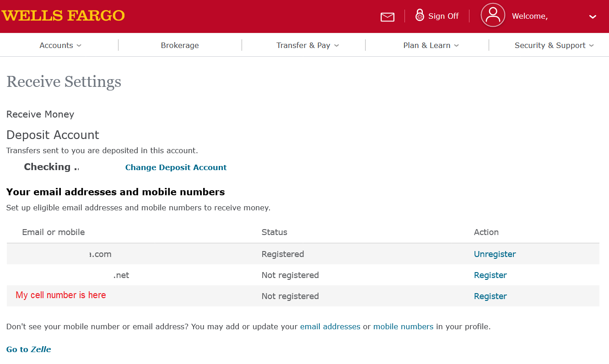Click the Go to Zelle link

pos(28,349)
